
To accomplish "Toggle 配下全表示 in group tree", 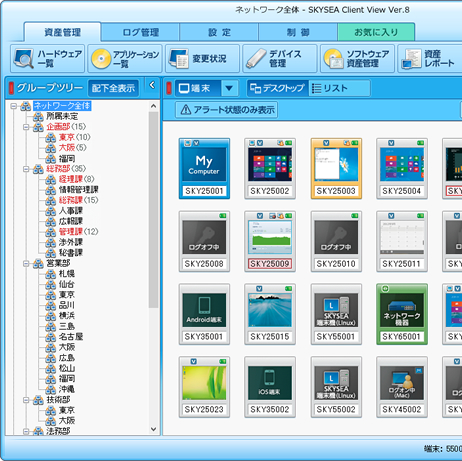I will click(113, 88).
